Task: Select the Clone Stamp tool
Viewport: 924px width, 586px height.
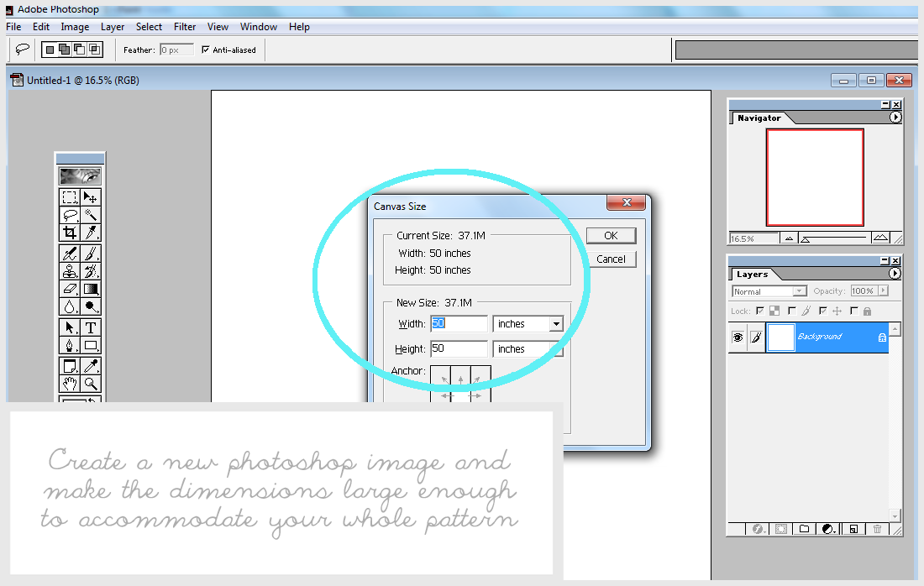Action: (x=71, y=270)
